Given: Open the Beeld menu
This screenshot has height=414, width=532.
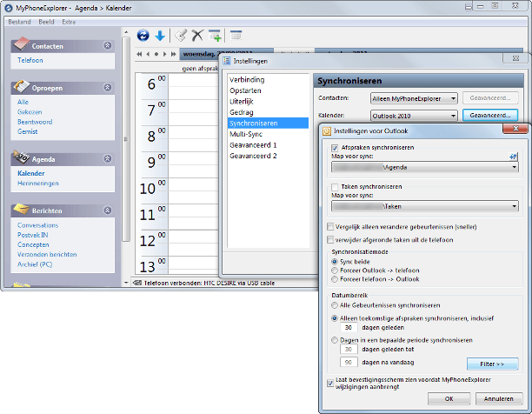Looking at the screenshot, I should click(x=46, y=22).
